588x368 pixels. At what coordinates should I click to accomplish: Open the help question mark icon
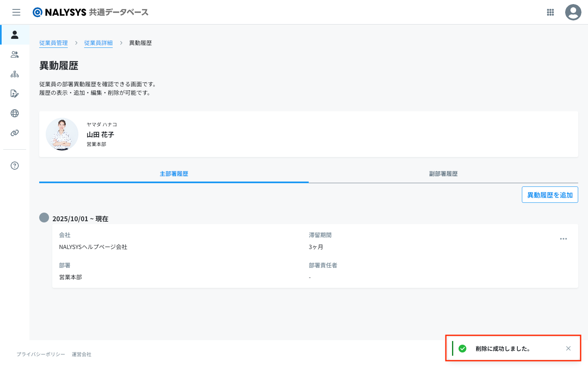point(15,166)
